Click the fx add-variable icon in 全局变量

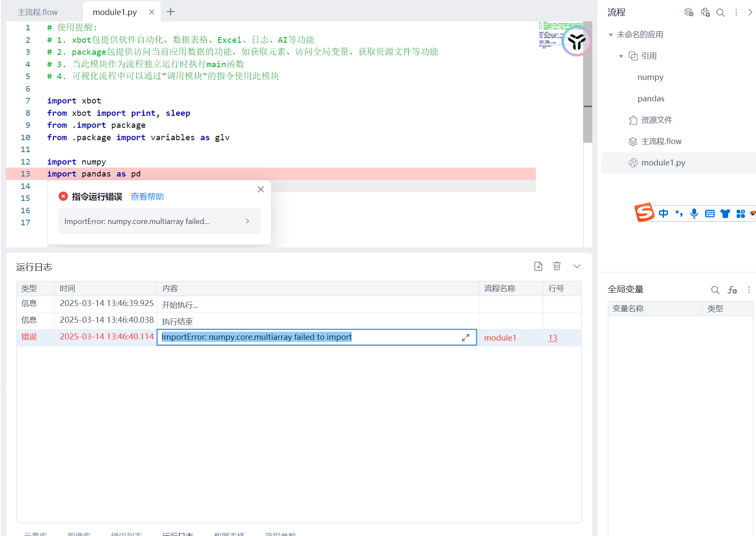click(x=732, y=290)
